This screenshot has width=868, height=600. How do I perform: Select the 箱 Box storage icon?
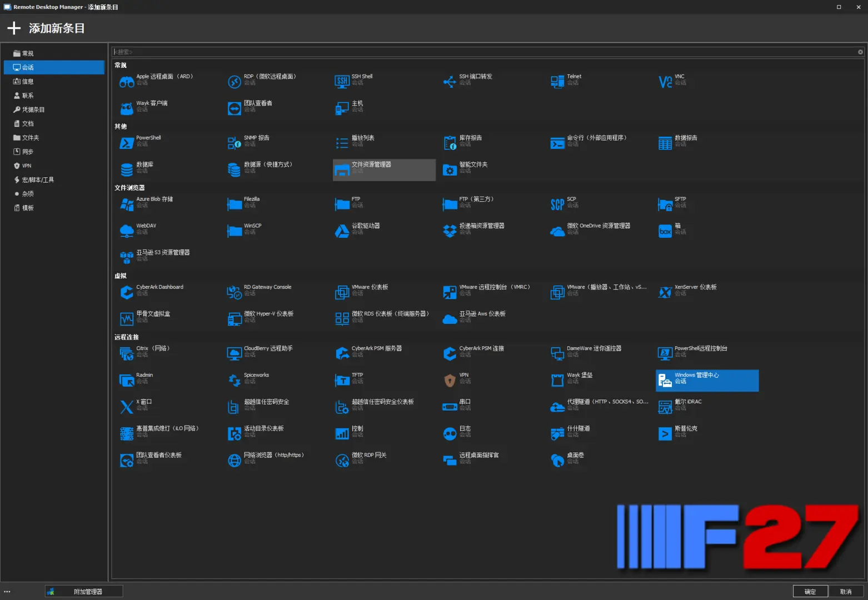coord(665,231)
